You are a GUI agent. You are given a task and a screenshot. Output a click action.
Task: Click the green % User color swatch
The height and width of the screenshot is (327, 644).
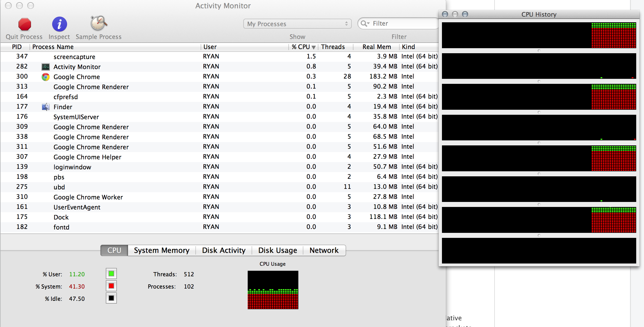tap(111, 274)
